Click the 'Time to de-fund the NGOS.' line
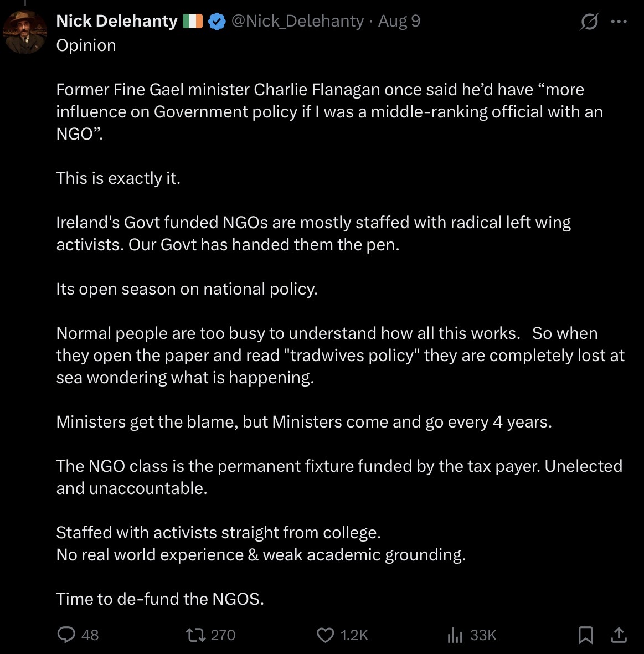 [160, 599]
